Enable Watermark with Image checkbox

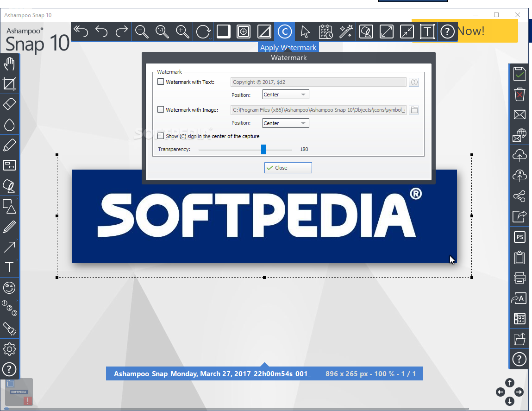coord(161,109)
